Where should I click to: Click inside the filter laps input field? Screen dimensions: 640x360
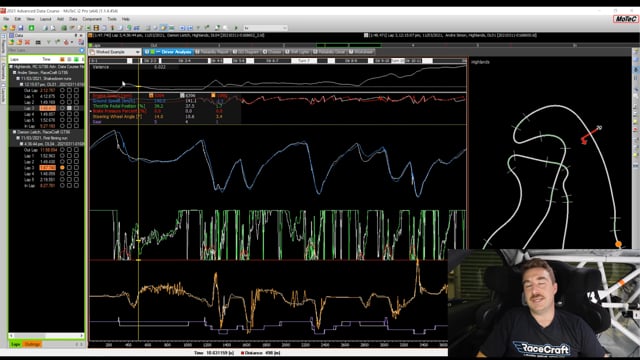tap(43, 51)
